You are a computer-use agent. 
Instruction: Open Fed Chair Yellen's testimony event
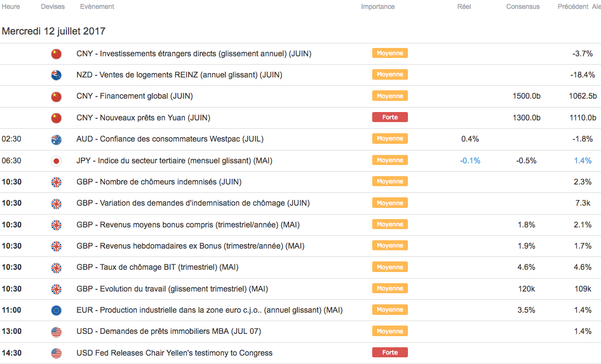pyautogui.click(x=174, y=353)
